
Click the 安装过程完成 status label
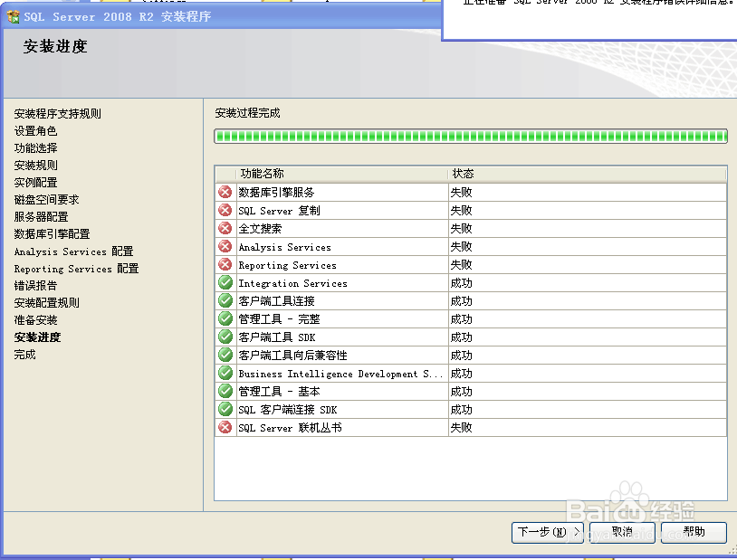coord(247,113)
